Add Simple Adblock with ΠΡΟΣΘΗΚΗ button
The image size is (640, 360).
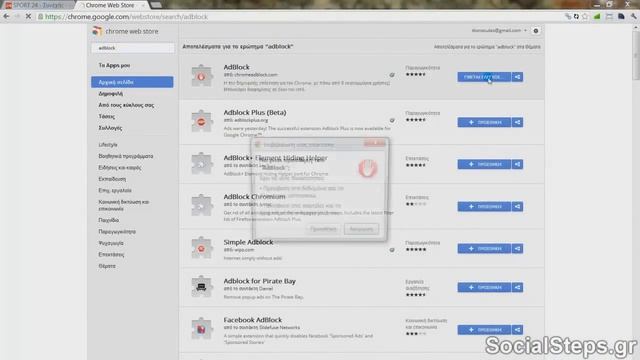(x=484, y=249)
